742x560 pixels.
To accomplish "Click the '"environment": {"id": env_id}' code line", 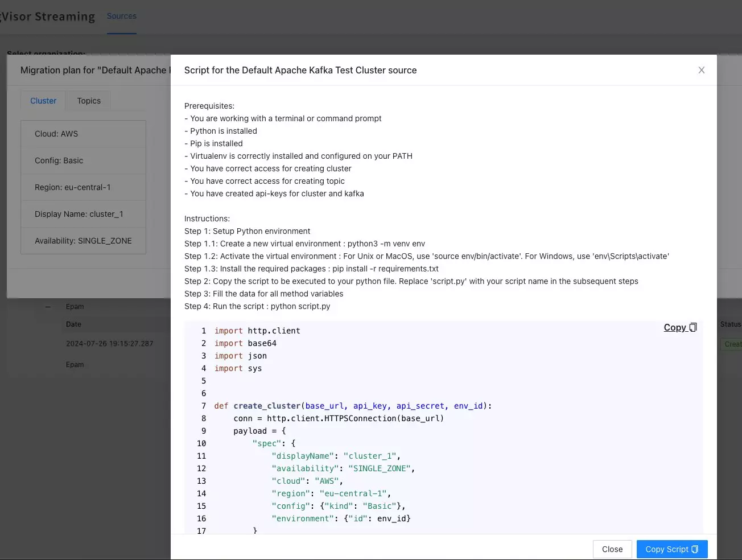I will coord(341,518).
